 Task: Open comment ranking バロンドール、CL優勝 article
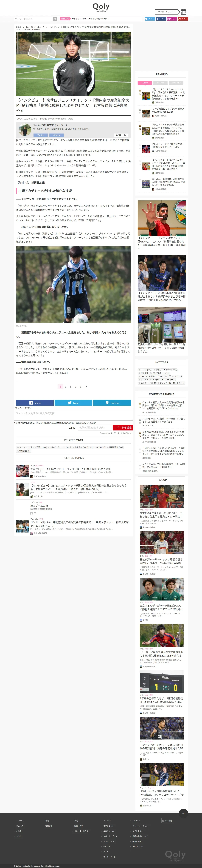click(x=163, y=420)
